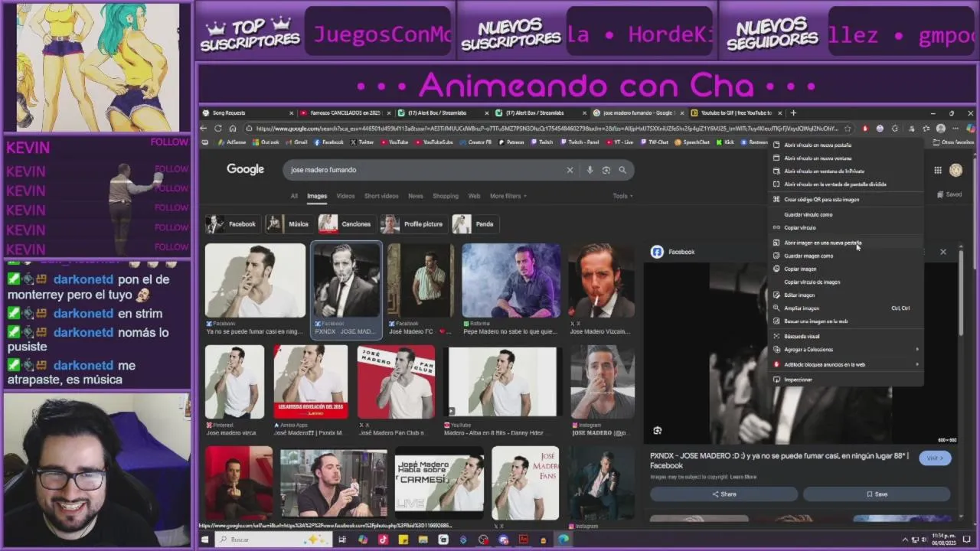This screenshot has height=551, width=980.
Task: Open the Gmail bookmark in favorites bar
Action: click(x=296, y=142)
